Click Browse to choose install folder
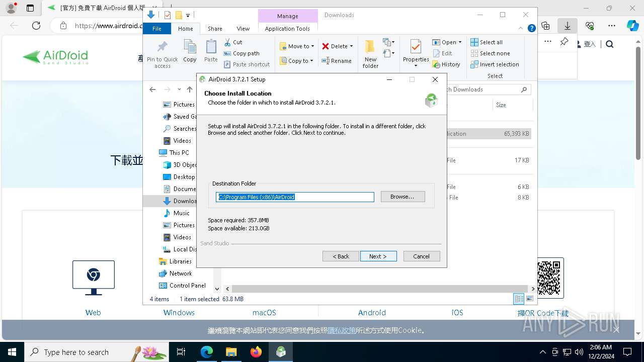 click(403, 197)
